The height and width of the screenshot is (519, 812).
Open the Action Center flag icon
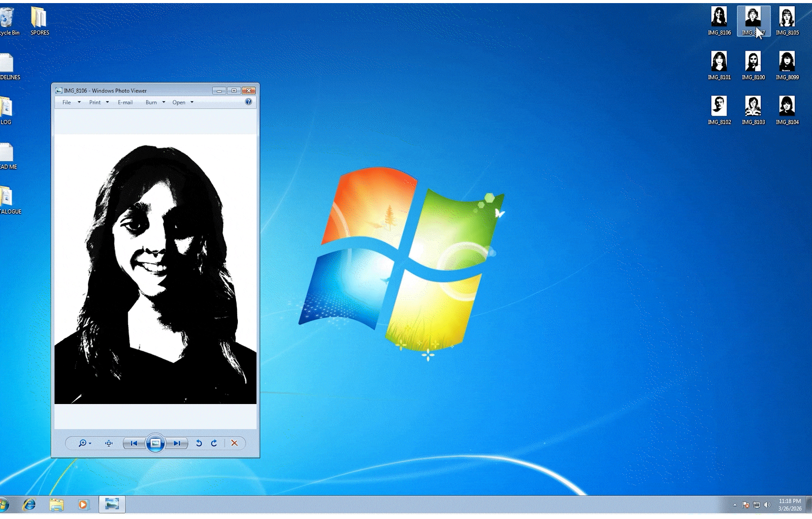coord(746,505)
